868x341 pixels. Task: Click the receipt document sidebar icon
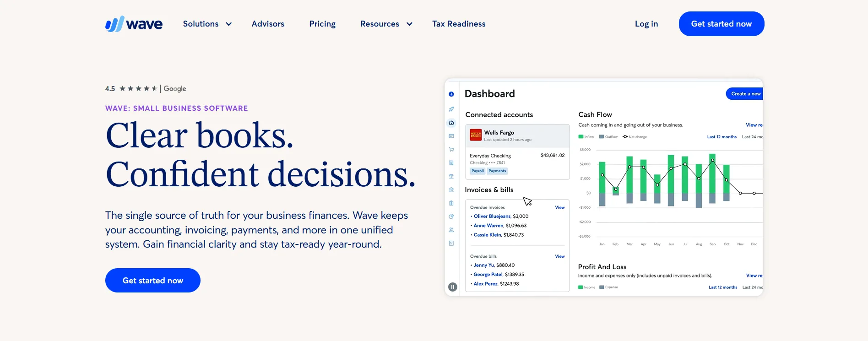tap(451, 163)
